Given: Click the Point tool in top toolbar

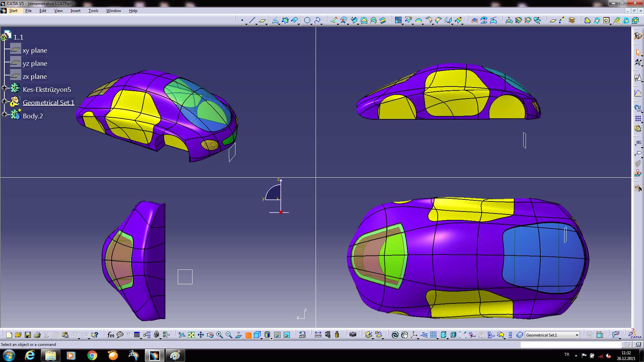Looking at the screenshot, I should [x=242, y=20].
